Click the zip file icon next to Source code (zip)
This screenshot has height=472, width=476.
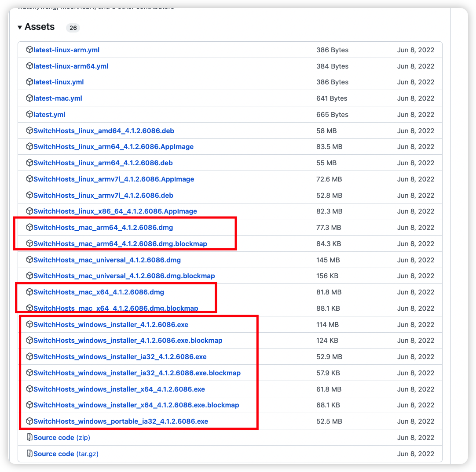click(x=29, y=437)
